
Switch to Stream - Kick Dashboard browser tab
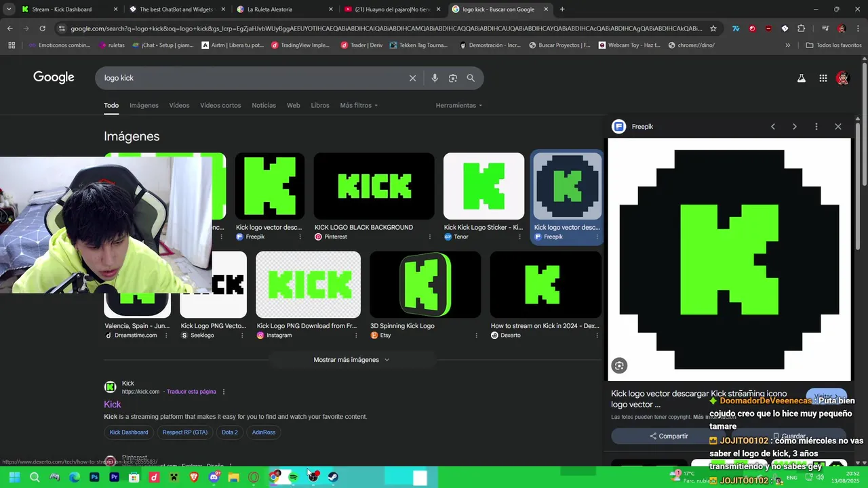68,9
